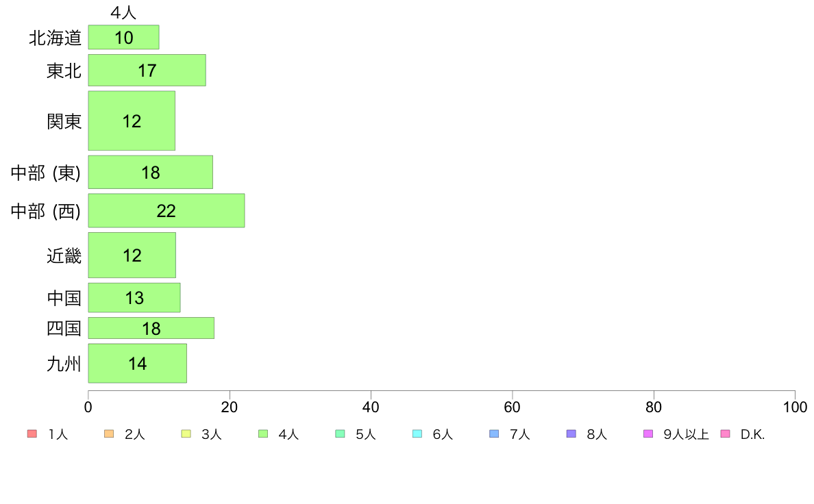
Task: Click the 四国 bar showing 18
Action: point(151,328)
